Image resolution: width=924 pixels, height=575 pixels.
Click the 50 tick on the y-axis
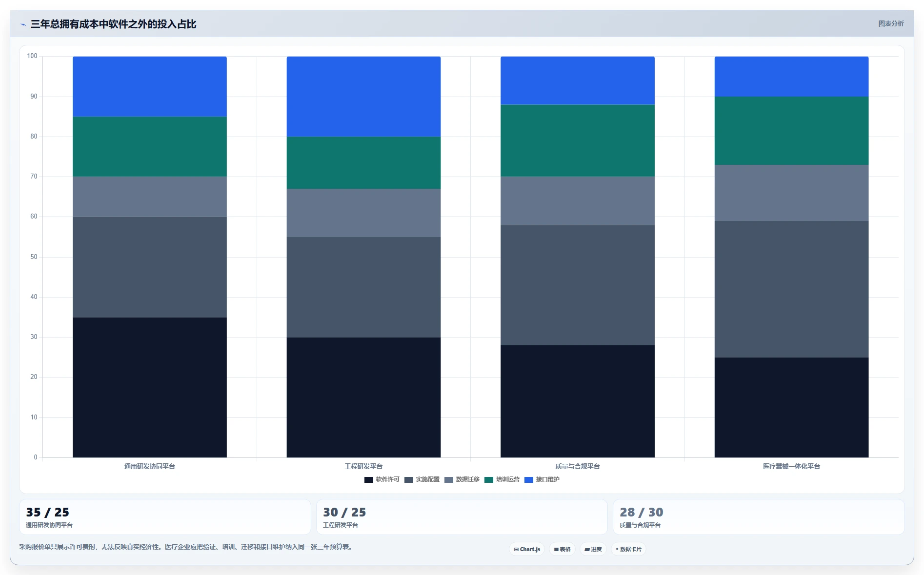[34, 257]
